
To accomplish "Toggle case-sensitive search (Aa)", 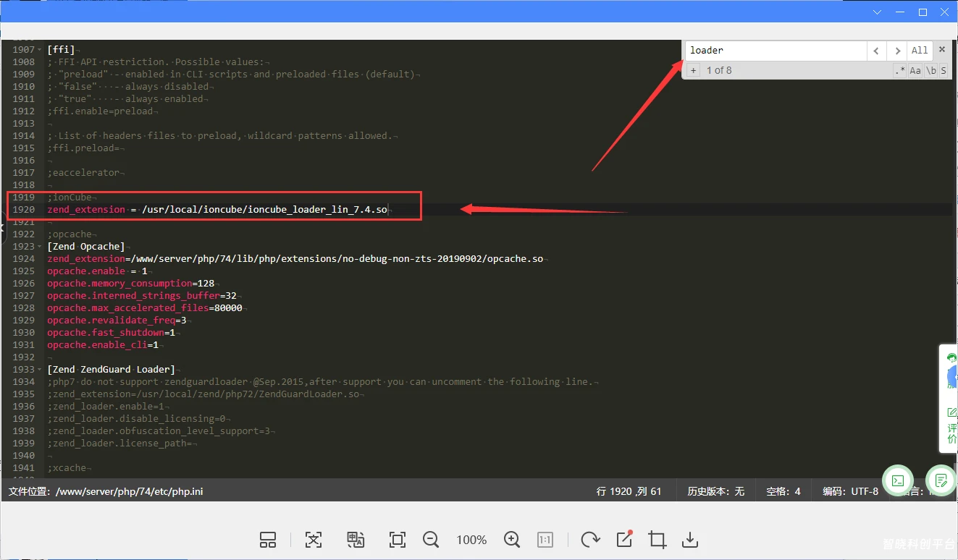I will click(x=915, y=70).
